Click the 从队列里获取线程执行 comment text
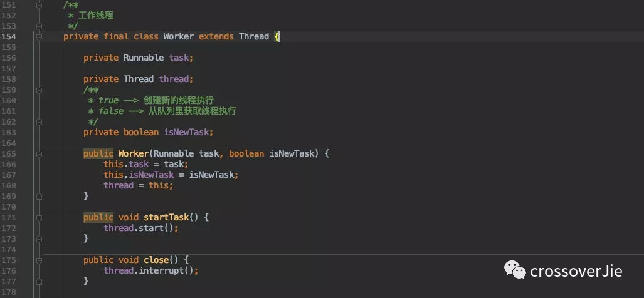The image size is (644, 298). point(193,111)
